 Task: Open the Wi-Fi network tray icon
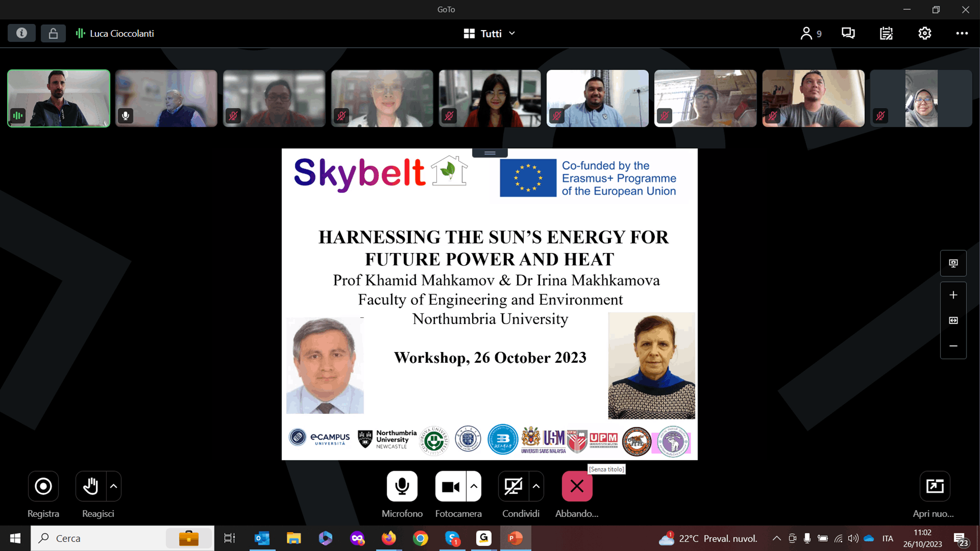(x=838, y=539)
